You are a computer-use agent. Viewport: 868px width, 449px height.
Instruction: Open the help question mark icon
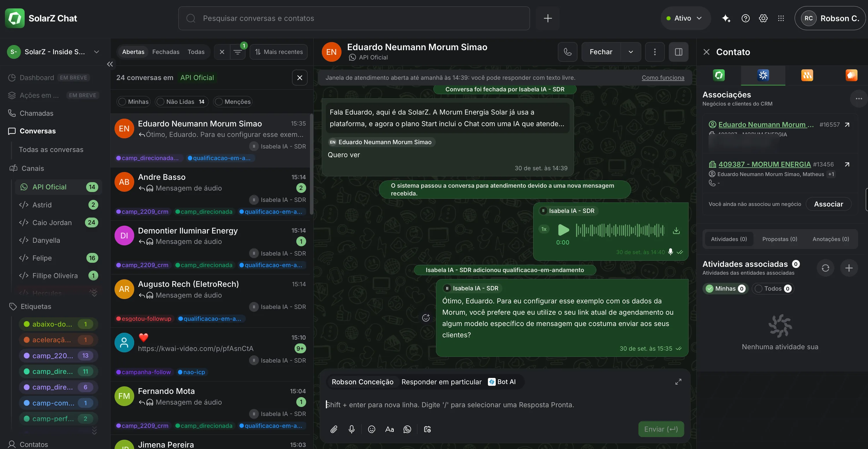(745, 18)
